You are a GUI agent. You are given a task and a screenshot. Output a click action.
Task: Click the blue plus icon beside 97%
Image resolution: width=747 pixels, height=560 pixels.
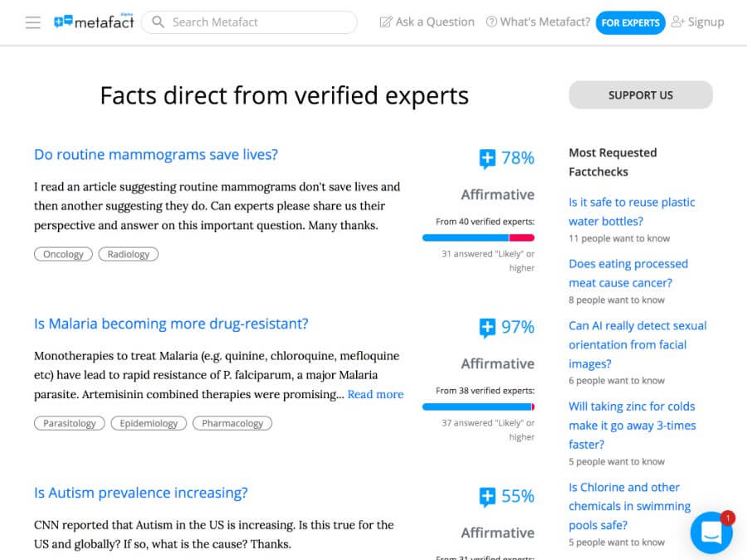tap(487, 328)
